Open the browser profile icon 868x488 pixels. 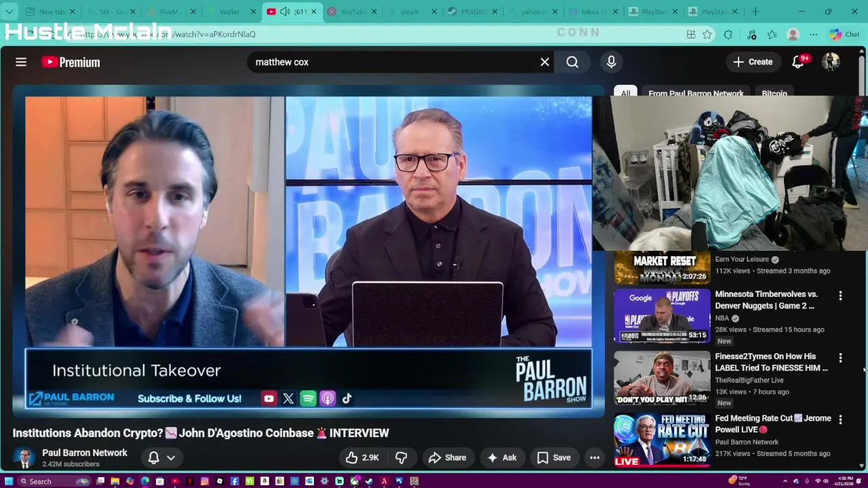(x=793, y=35)
